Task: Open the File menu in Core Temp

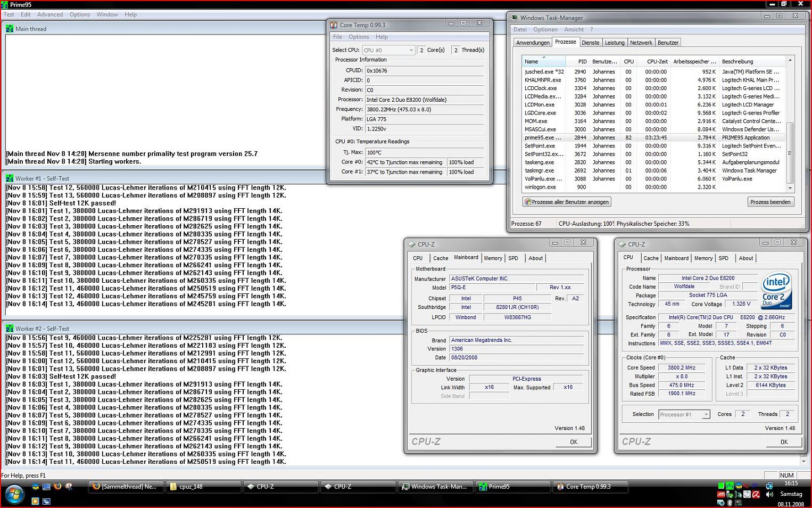Action: pyautogui.click(x=338, y=37)
